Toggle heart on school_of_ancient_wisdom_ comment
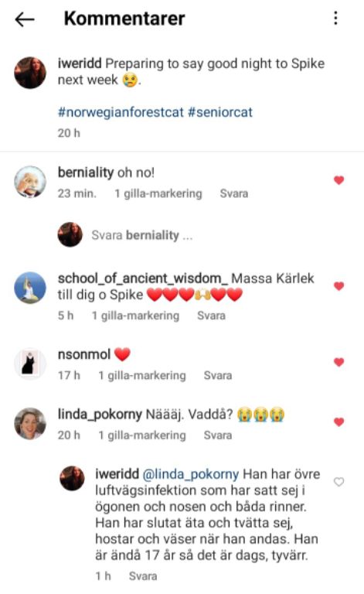This screenshot has height=594, width=364. (339, 286)
